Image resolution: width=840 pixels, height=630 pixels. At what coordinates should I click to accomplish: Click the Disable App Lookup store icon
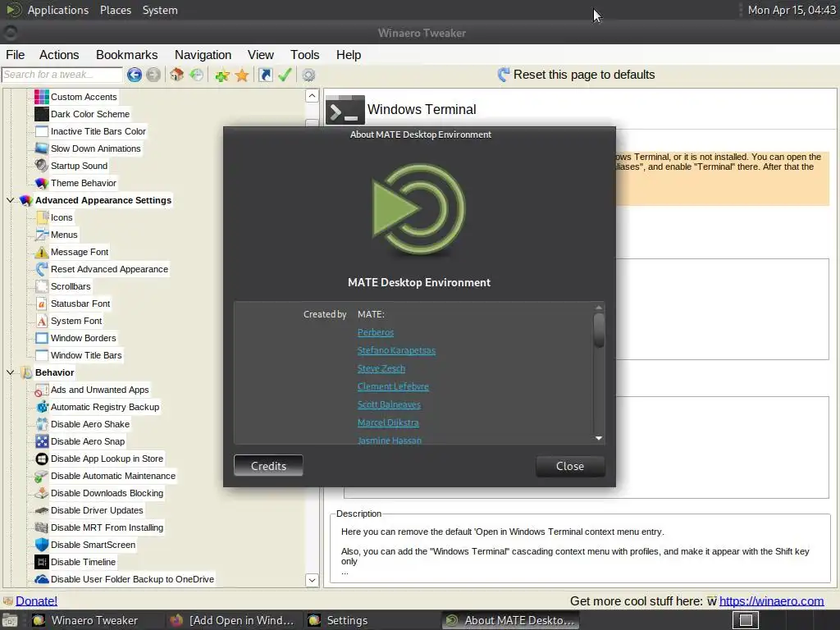tap(41, 459)
